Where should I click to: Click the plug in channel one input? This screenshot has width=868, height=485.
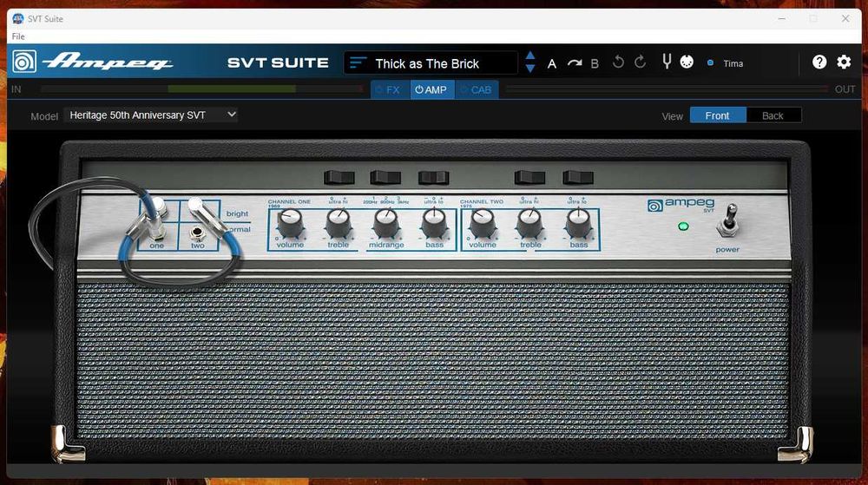point(156,219)
